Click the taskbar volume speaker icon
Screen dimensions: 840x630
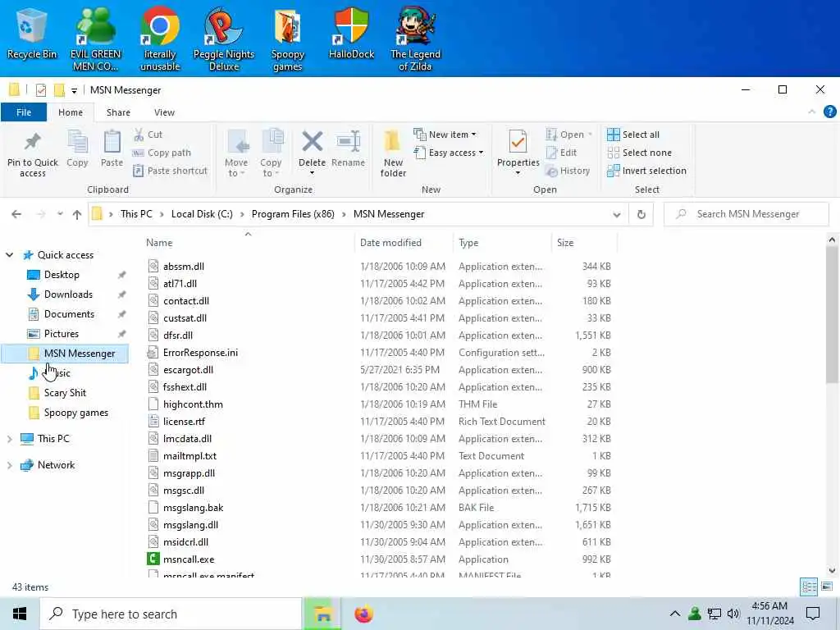(x=733, y=614)
